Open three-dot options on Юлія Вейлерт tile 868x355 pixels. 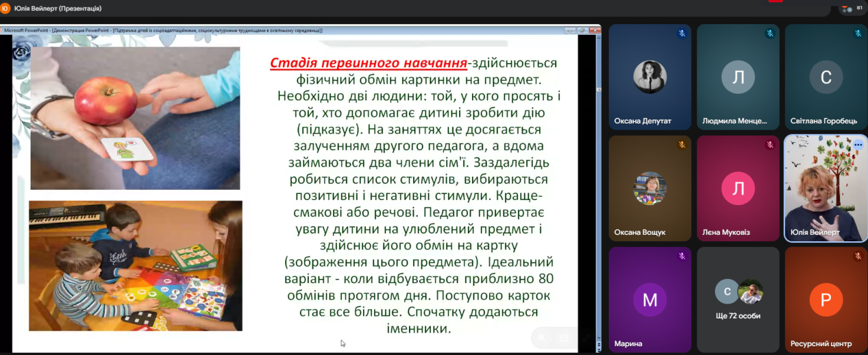tap(858, 144)
